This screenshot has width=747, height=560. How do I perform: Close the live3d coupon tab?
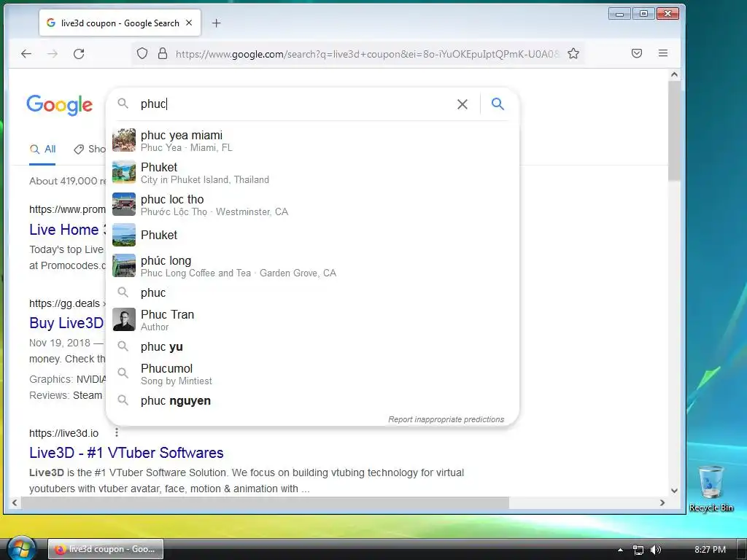tap(189, 23)
